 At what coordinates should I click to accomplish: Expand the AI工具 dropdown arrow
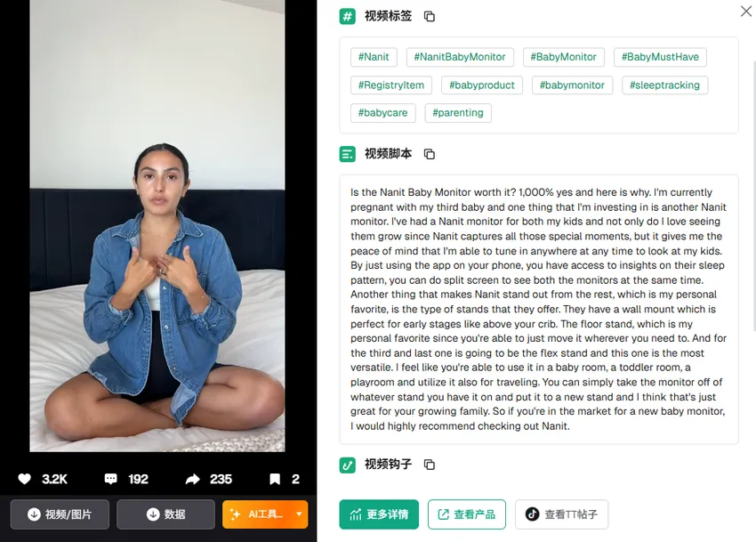pos(299,514)
